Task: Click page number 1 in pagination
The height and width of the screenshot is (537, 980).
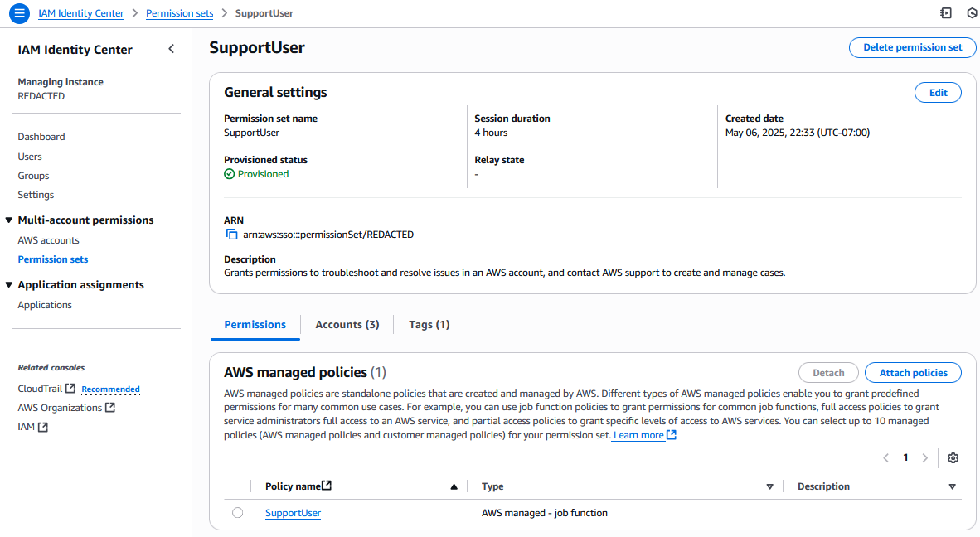Action: tap(905, 457)
